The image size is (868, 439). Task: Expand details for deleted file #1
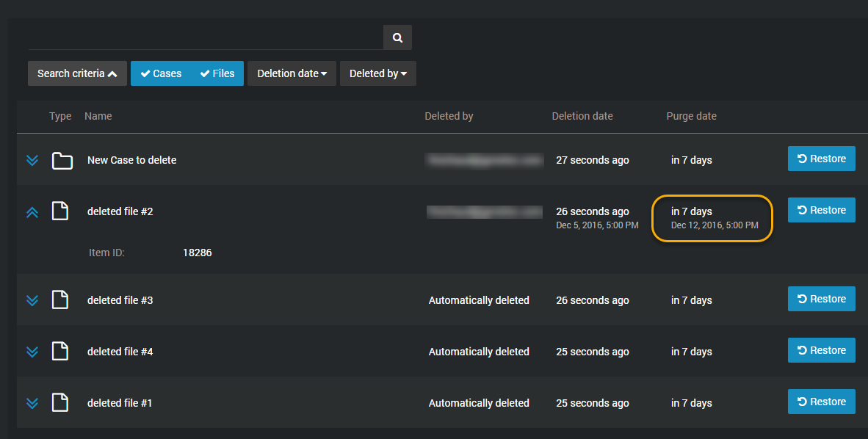(32, 404)
